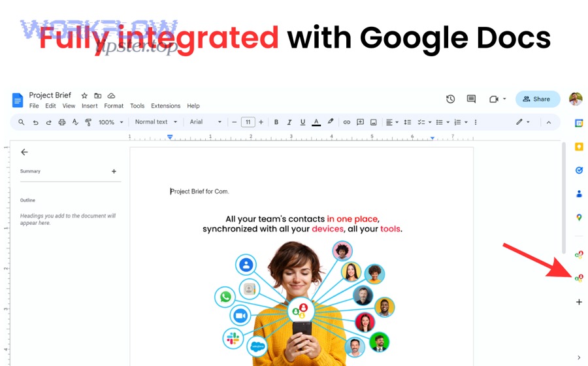Star the Project Brief document
The width and height of the screenshot is (588, 366).
[84, 95]
